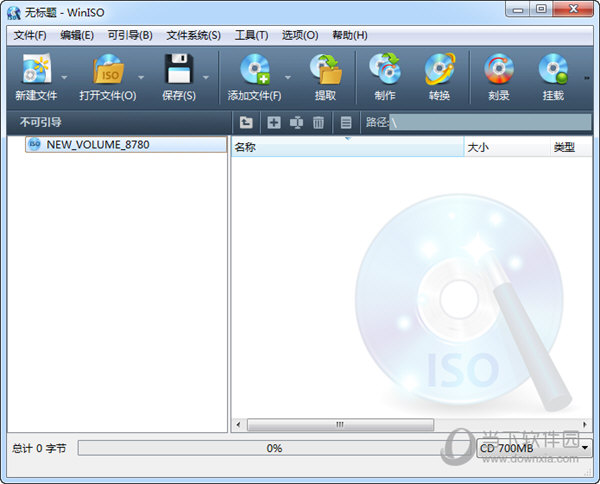
Task: Open the 文件(F) menu
Action: pos(30,36)
